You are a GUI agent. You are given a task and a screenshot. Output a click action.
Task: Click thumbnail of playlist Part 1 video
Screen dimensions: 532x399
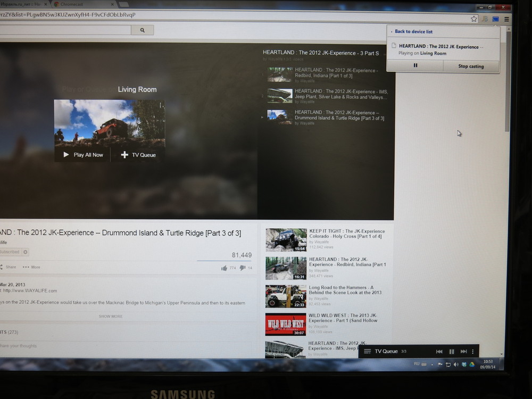coord(280,74)
